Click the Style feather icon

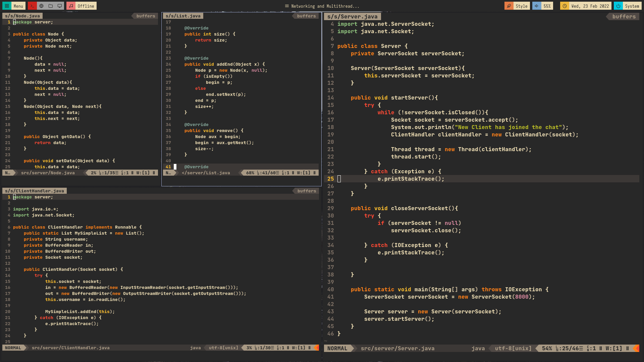point(509,6)
